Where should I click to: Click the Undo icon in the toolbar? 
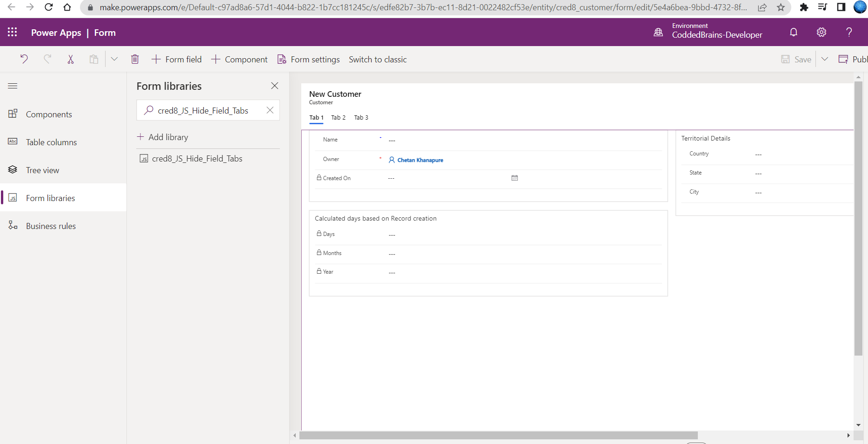pos(24,59)
